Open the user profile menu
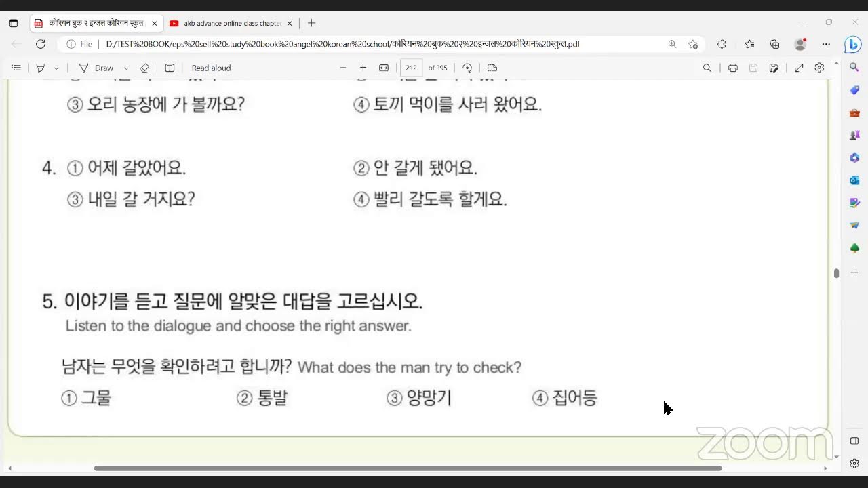Screen dimensions: 868x488 800,44
